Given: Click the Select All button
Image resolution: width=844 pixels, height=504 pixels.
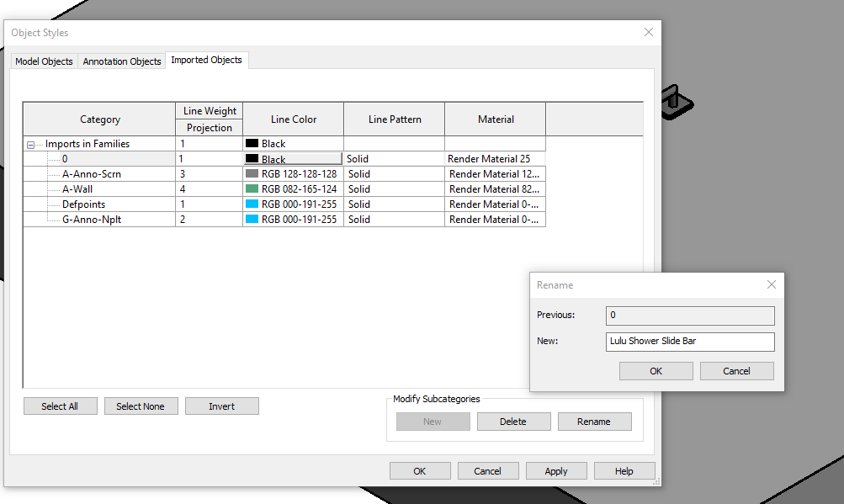Looking at the screenshot, I should (61, 406).
